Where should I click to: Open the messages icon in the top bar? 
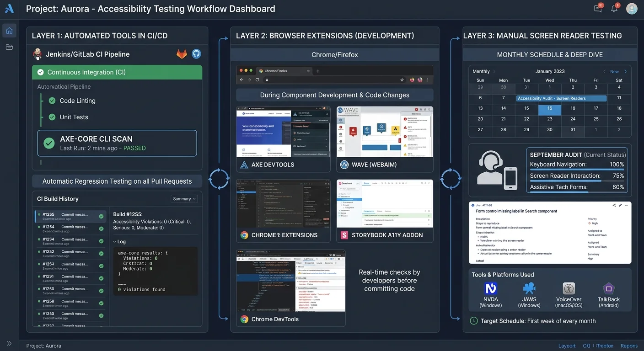[598, 8]
